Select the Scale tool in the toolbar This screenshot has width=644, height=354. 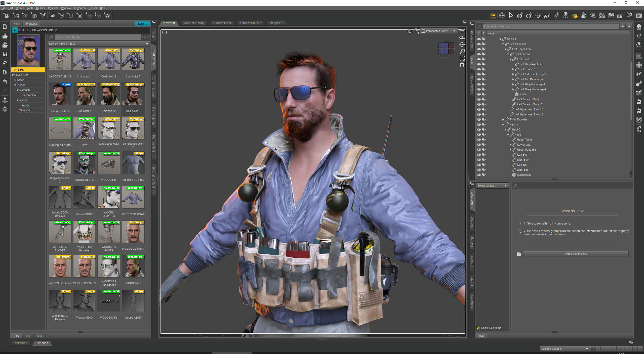pyautogui.click(x=547, y=16)
